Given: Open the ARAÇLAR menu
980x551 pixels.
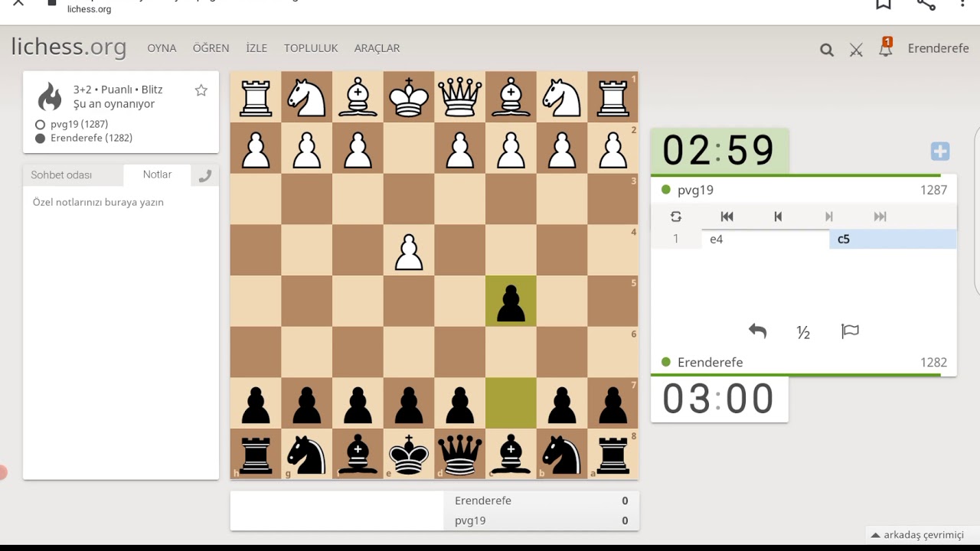Looking at the screenshot, I should tap(377, 48).
